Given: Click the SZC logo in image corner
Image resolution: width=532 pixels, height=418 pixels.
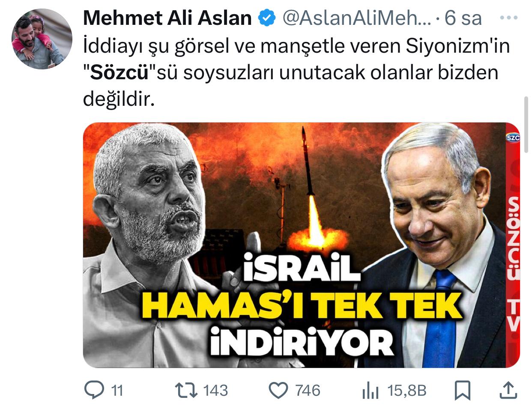Looking at the screenshot, I should (x=513, y=137).
